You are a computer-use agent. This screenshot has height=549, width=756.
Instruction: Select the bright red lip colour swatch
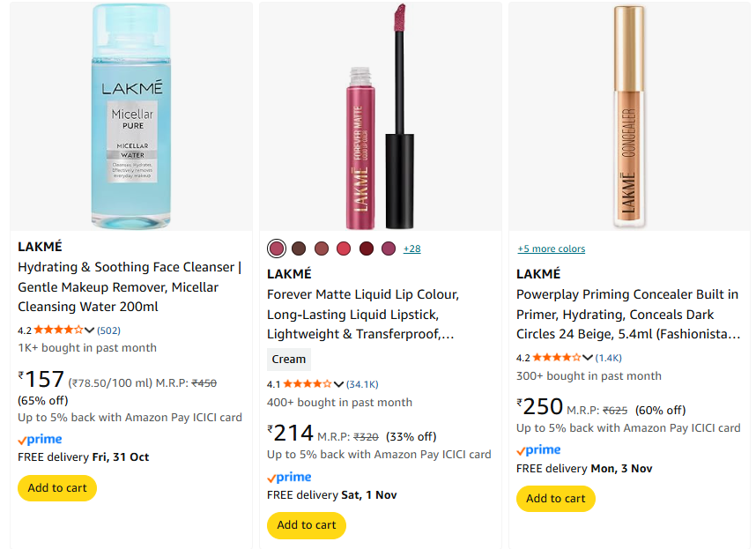tap(344, 249)
